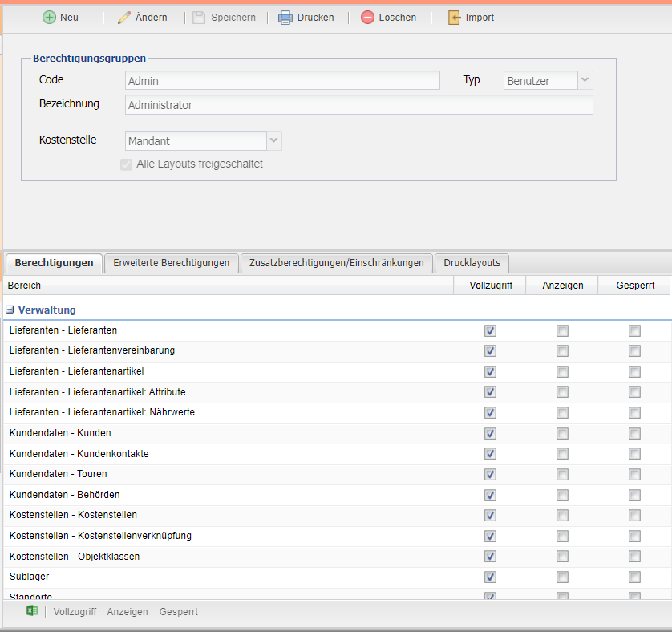Open the Typ dropdown

click(x=585, y=80)
